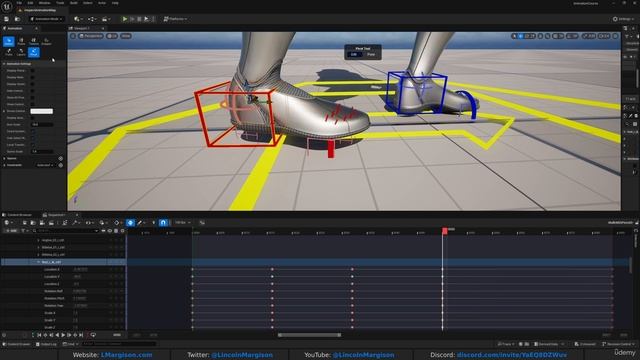Toggle the Display Pivots checkbox
This screenshot has width=640, height=360.
click(32, 71)
